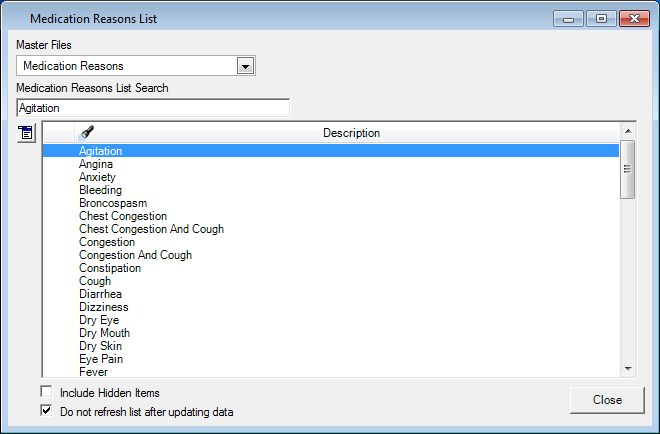Viewport: 660px width, 434px height.
Task: Click the flashlight icon in column header
Action: [x=87, y=132]
